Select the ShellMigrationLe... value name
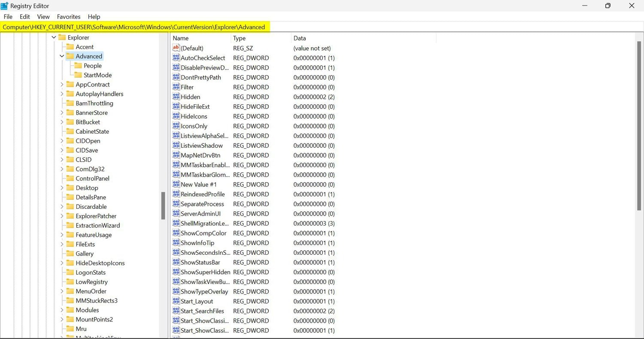Viewport: 644px width, 339px height. click(205, 223)
